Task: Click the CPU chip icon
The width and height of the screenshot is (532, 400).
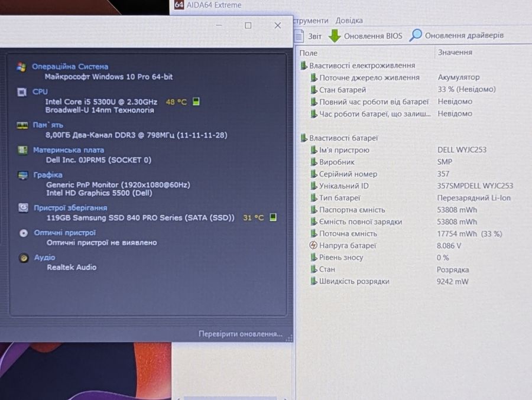Action: point(22,92)
